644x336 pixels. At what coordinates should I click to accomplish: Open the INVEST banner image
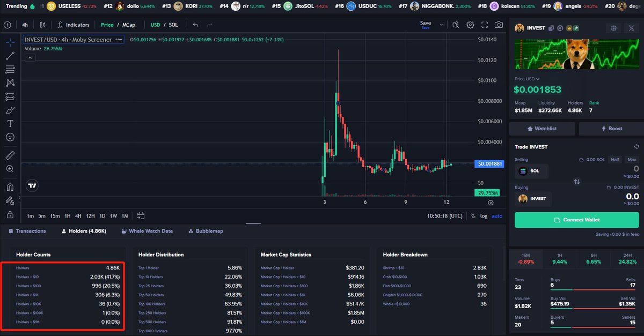[577, 55]
